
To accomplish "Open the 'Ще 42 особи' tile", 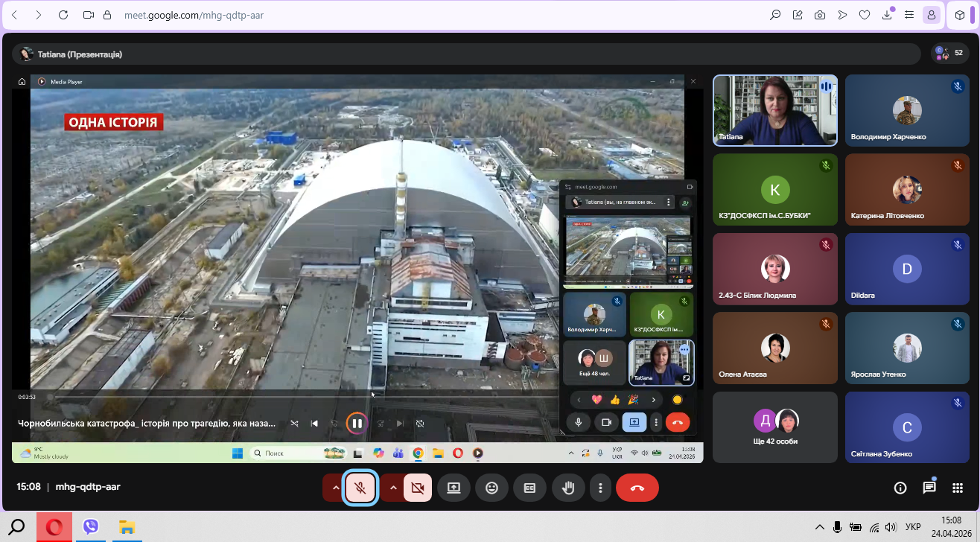I will point(774,427).
